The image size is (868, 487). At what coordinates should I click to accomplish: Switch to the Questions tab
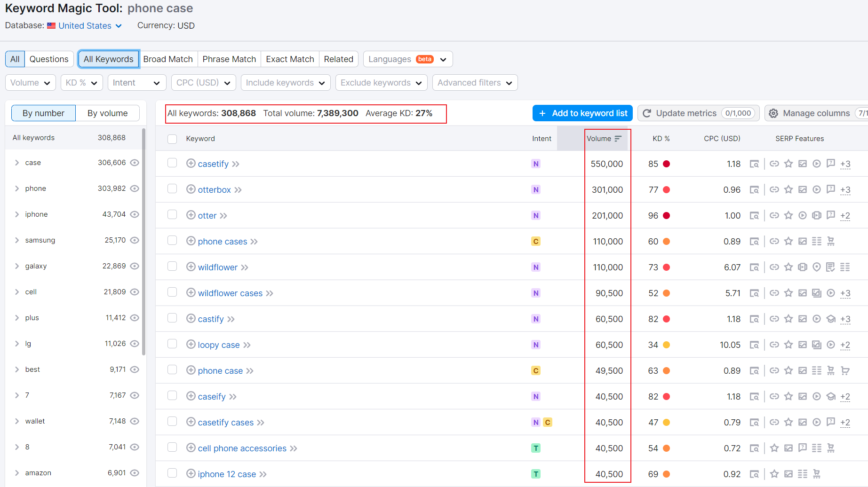[49, 59]
